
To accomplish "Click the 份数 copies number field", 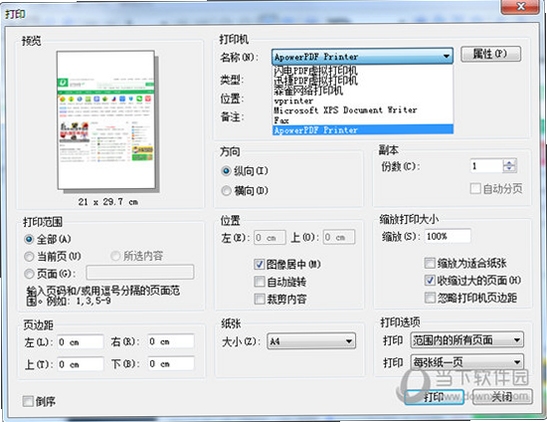I will tap(487, 166).
